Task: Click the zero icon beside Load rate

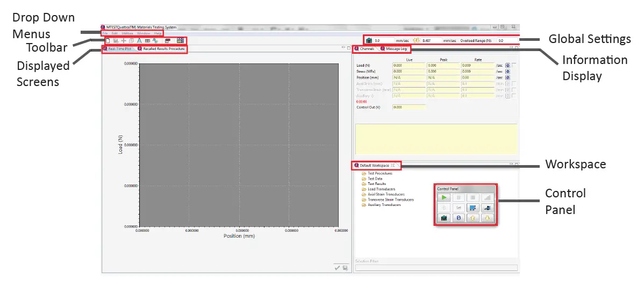Action: point(507,65)
